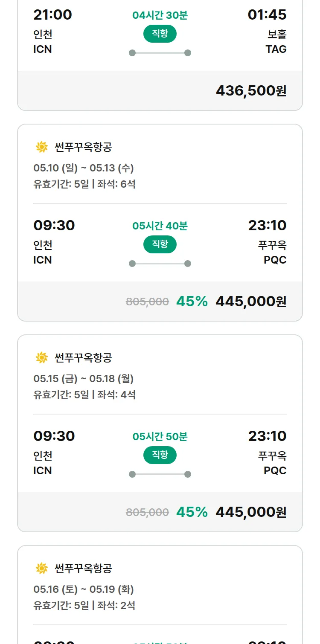
Task: Click the 45% discount on the 05.10 flight
Action: [192, 302]
